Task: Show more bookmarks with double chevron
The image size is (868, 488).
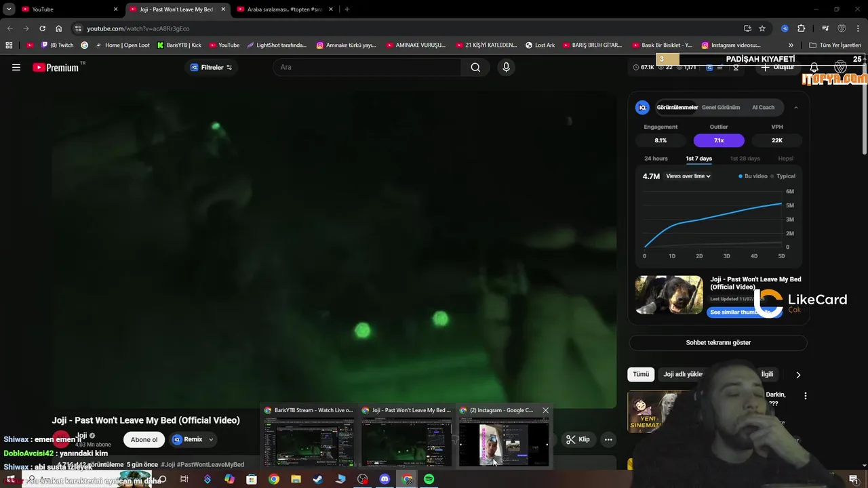Action: click(791, 45)
